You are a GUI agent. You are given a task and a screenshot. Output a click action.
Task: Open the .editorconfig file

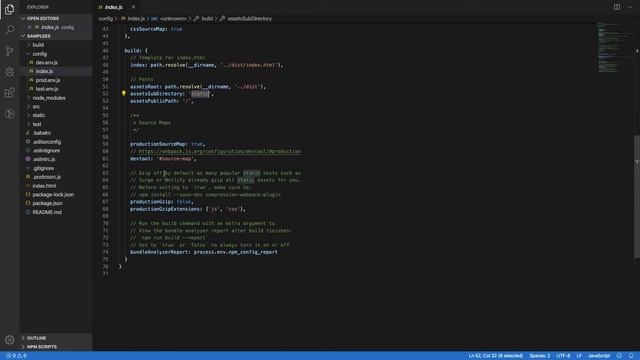point(47,142)
